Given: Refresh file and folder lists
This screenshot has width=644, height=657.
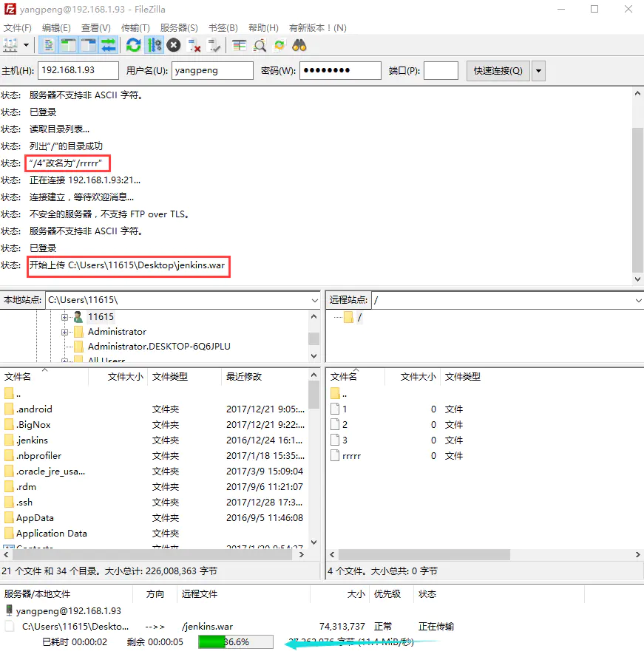Looking at the screenshot, I should (x=133, y=45).
